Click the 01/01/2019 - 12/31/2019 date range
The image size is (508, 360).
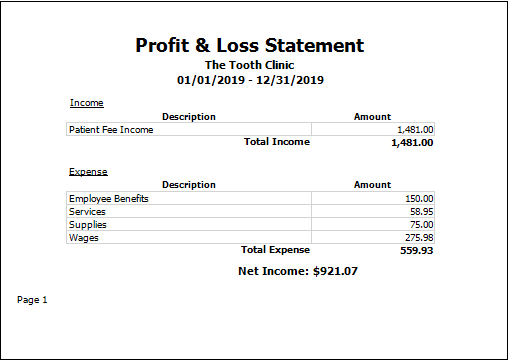tap(250, 80)
